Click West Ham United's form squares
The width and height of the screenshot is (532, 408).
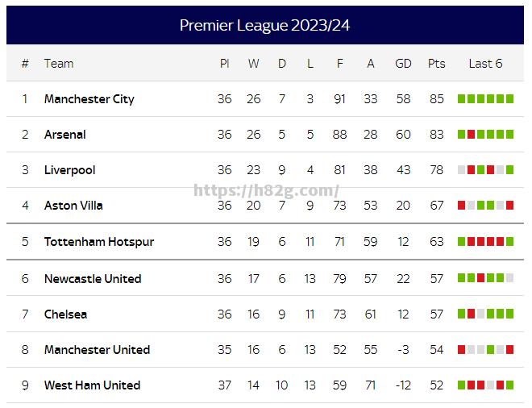(x=485, y=385)
